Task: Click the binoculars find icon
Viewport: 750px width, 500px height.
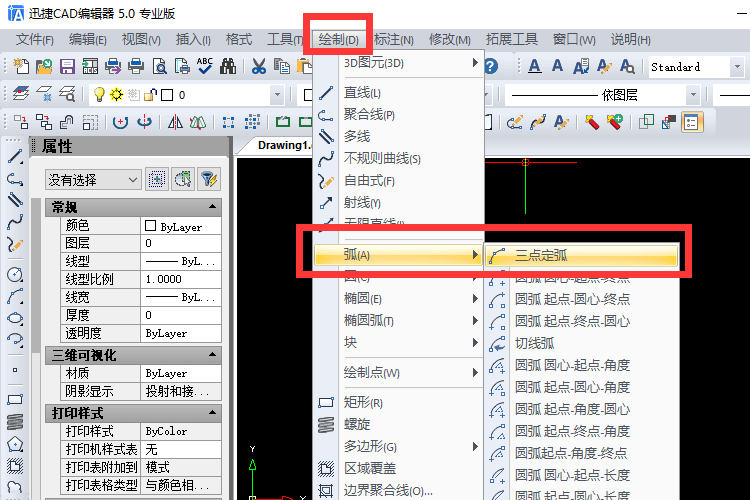Action: point(228,66)
